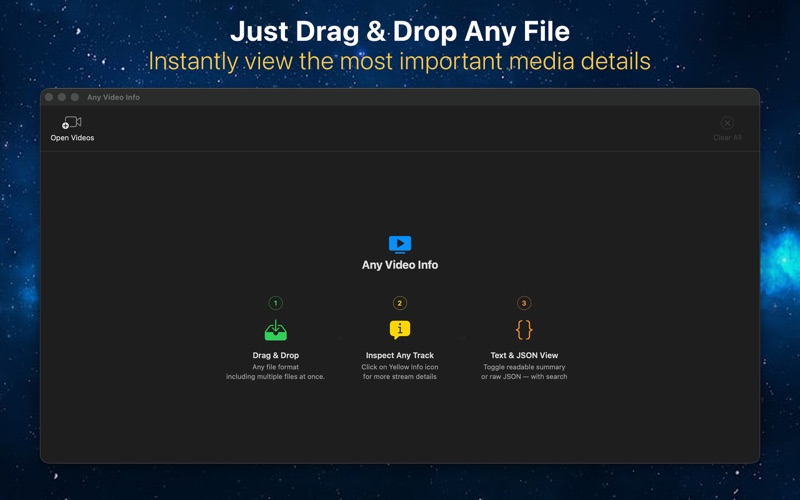Click the 'Any Video Info' center heading
This screenshot has width=800, height=500.
(399, 265)
